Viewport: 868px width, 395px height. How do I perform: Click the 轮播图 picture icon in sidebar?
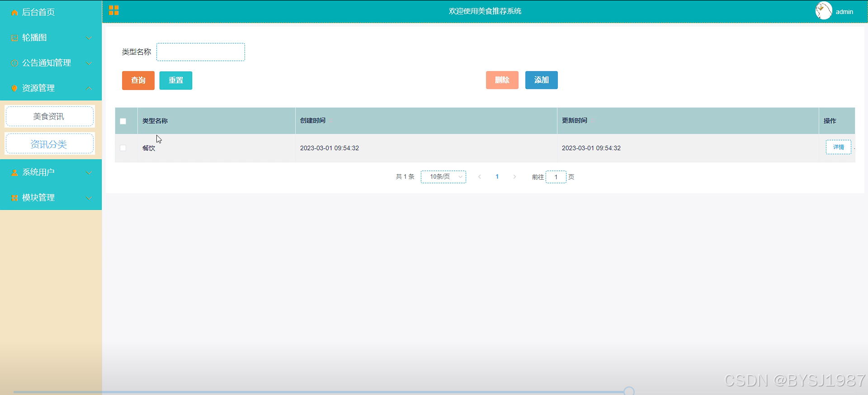(14, 38)
